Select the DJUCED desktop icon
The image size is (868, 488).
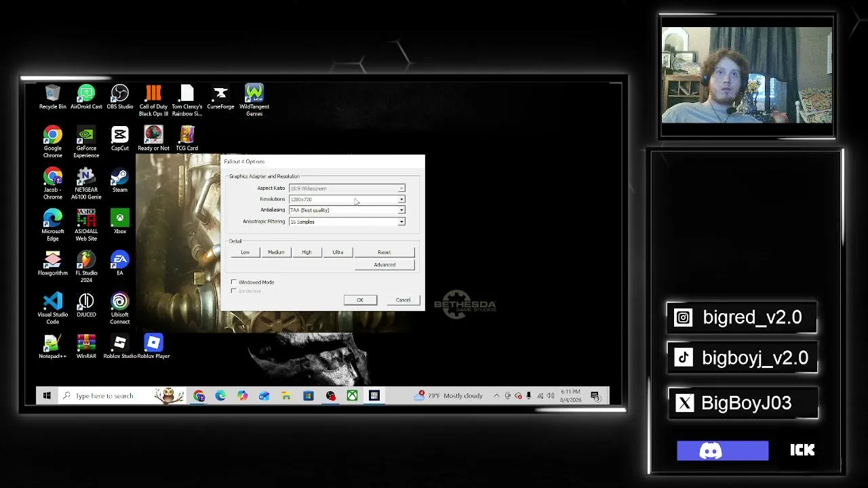pos(86,305)
